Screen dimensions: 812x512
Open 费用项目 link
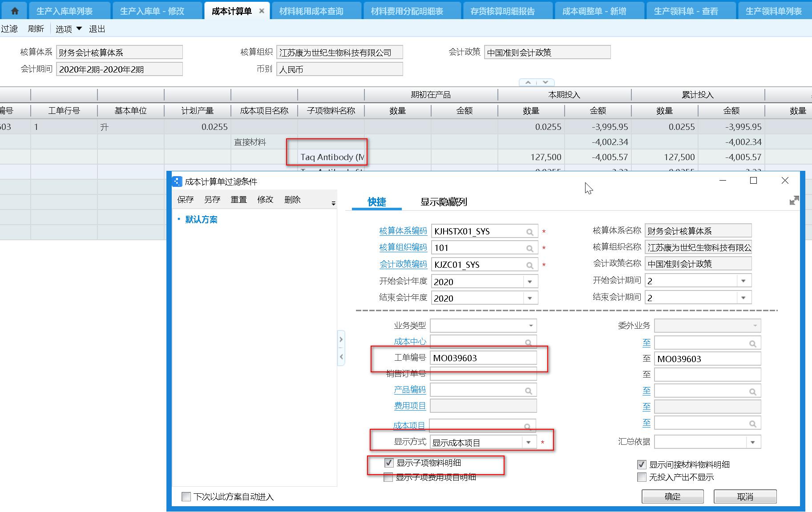pos(410,406)
